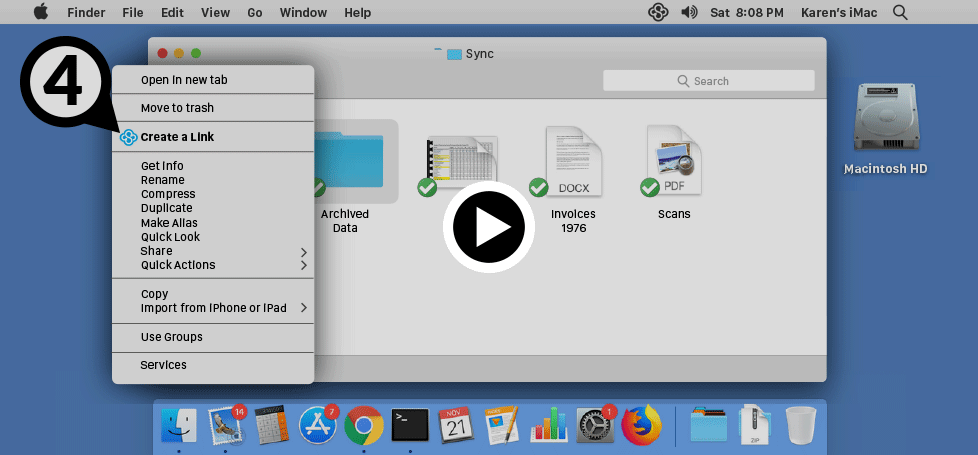978x455 pixels.
Task: Play the video tutorial
Action: (x=488, y=227)
